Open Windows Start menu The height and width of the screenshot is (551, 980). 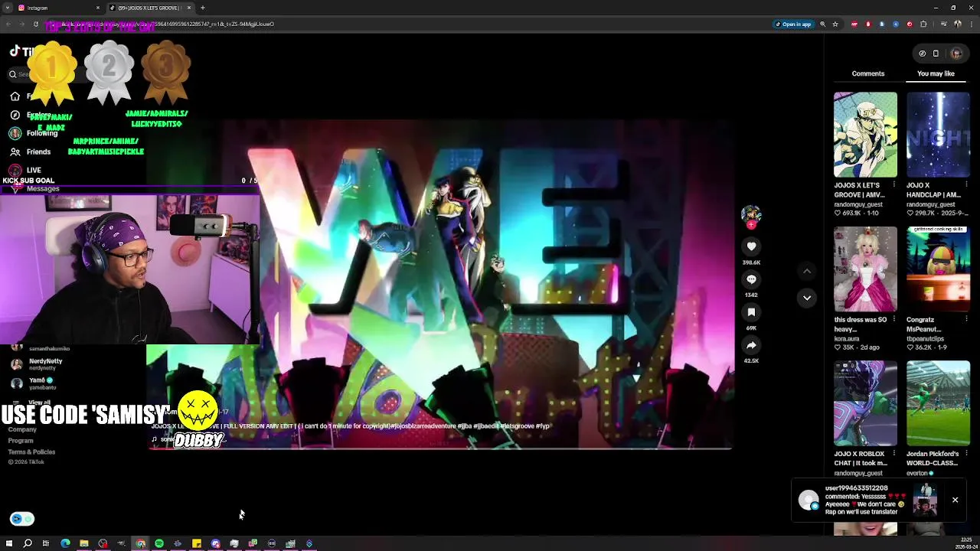point(9,543)
